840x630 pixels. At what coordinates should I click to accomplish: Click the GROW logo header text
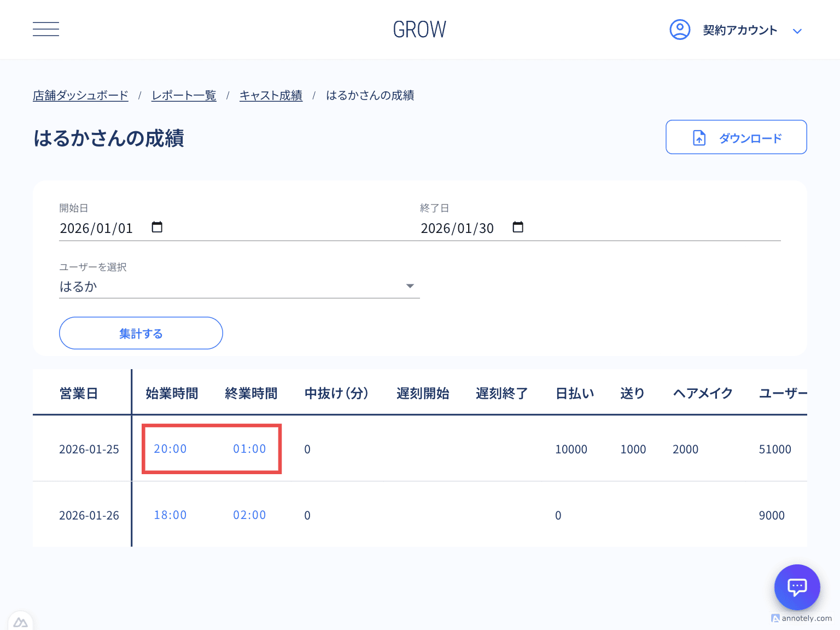419,29
